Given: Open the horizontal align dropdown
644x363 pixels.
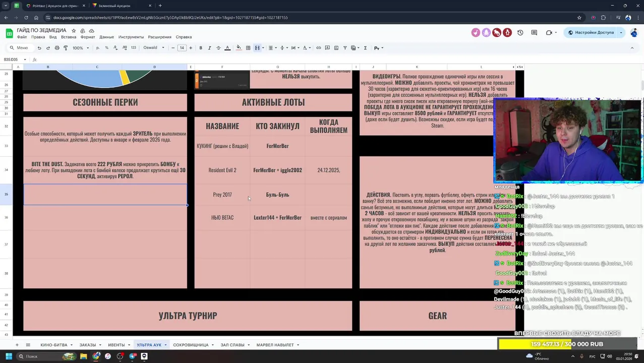Looking at the screenshot, I should pos(272,48).
